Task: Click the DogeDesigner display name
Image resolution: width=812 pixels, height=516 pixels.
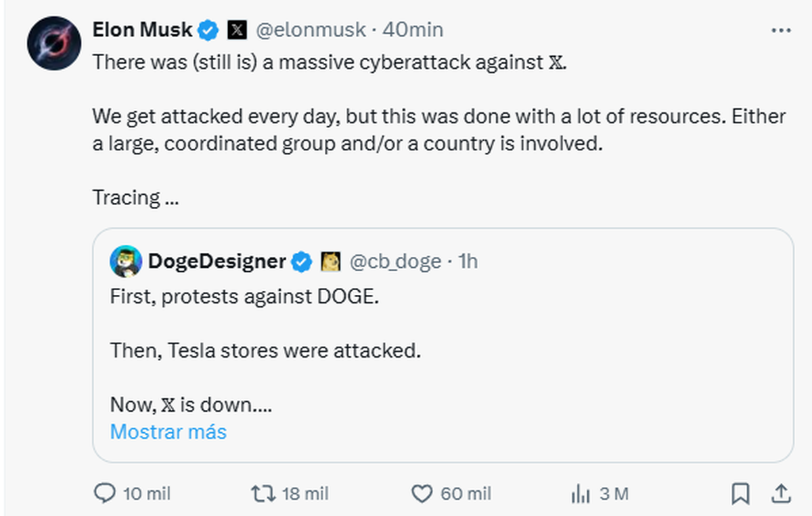Action: (217, 262)
